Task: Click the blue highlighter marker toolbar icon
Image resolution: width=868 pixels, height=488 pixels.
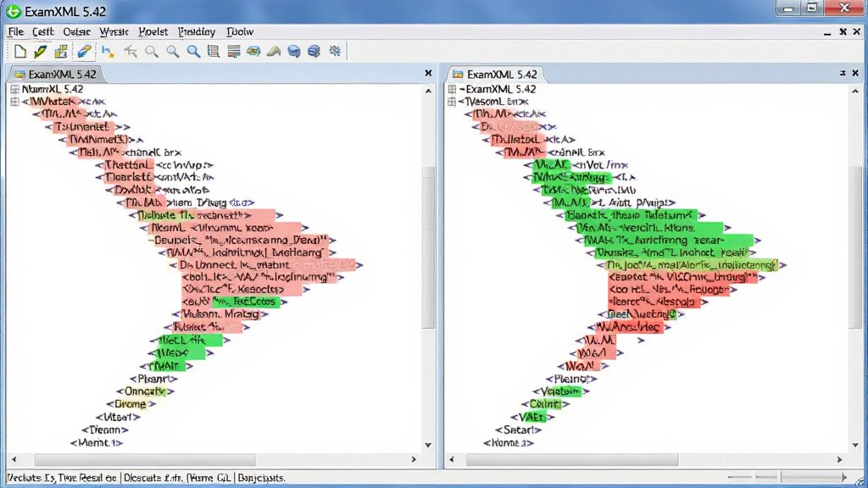Action: click(x=84, y=52)
